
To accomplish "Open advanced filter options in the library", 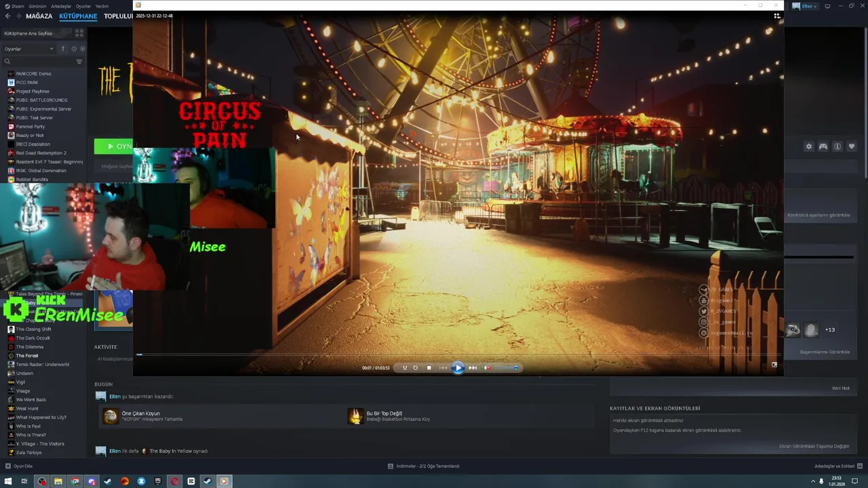I will pyautogui.click(x=79, y=62).
